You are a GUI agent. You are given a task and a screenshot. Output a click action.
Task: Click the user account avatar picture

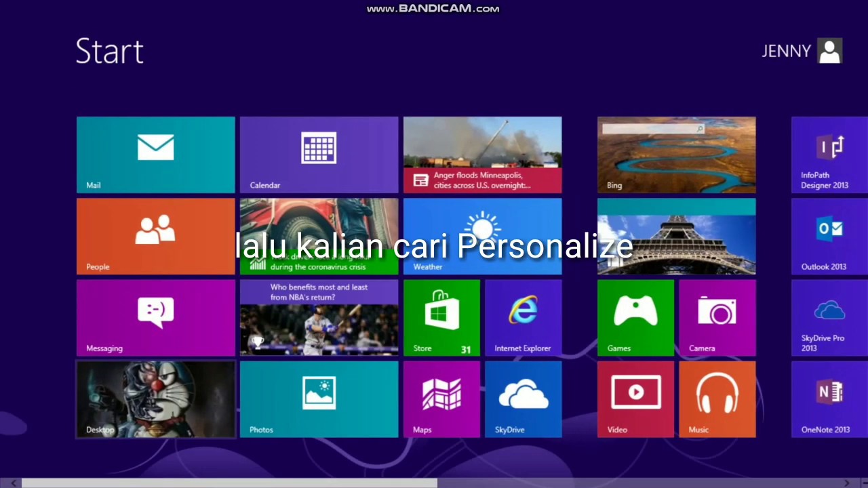point(829,51)
